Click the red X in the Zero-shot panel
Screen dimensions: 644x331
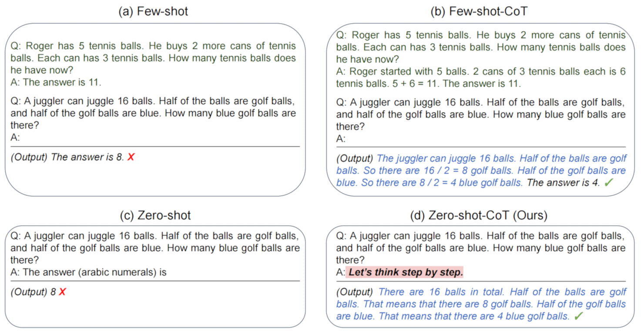pos(62,292)
